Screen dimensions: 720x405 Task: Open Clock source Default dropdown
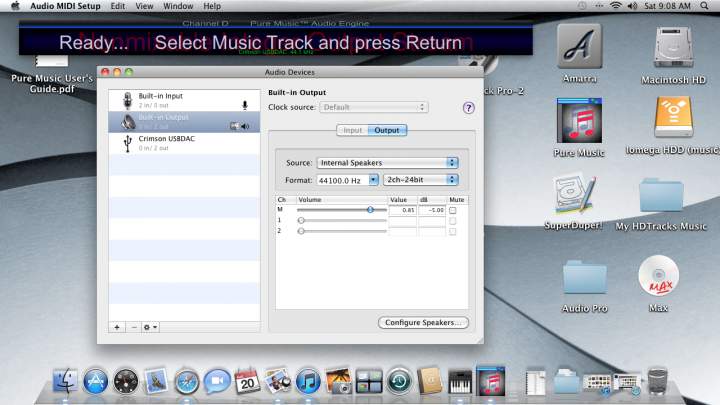[374, 107]
